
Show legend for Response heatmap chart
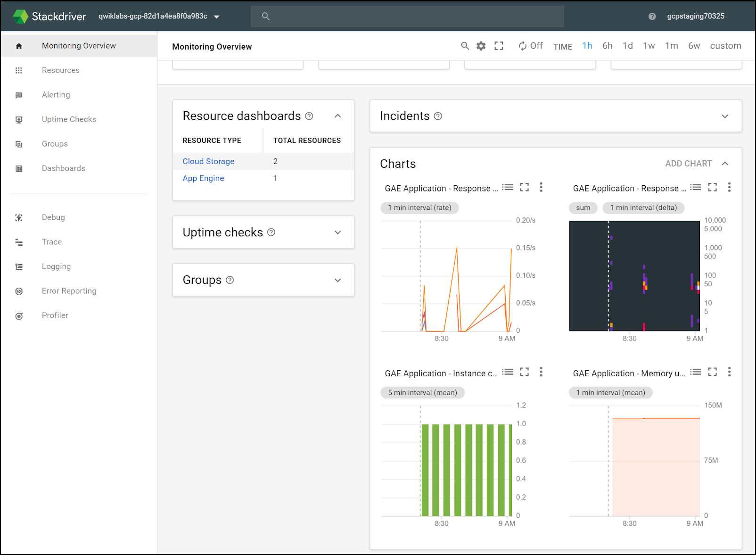tap(696, 187)
